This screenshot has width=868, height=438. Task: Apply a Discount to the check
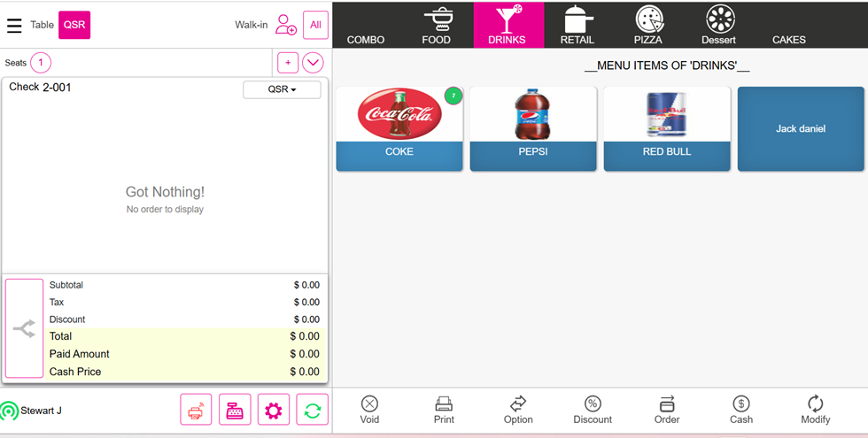pyautogui.click(x=593, y=411)
